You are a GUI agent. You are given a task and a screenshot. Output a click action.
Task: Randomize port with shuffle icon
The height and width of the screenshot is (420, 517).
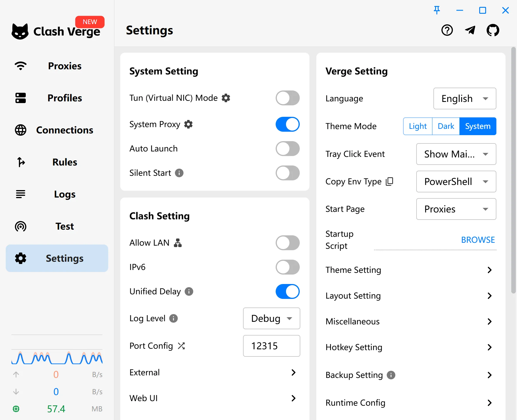point(181,346)
